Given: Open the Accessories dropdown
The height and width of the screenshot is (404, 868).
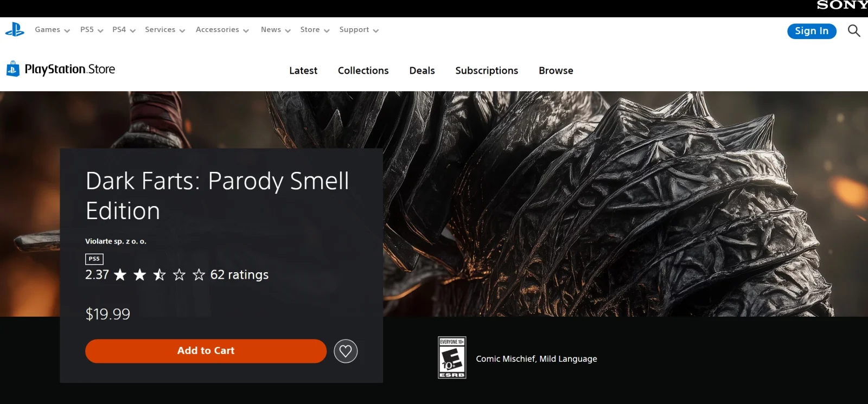Looking at the screenshot, I should click(x=222, y=30).
